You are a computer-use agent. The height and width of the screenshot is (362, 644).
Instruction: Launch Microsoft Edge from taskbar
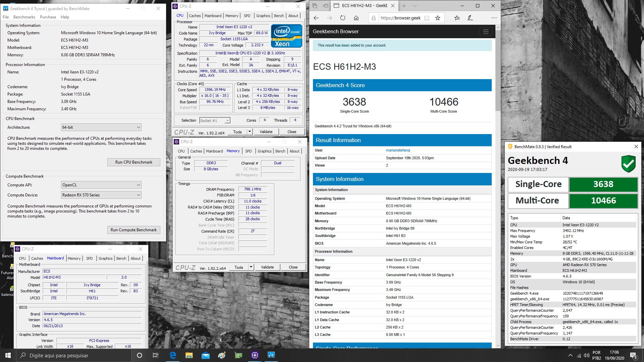click(173, 355)
